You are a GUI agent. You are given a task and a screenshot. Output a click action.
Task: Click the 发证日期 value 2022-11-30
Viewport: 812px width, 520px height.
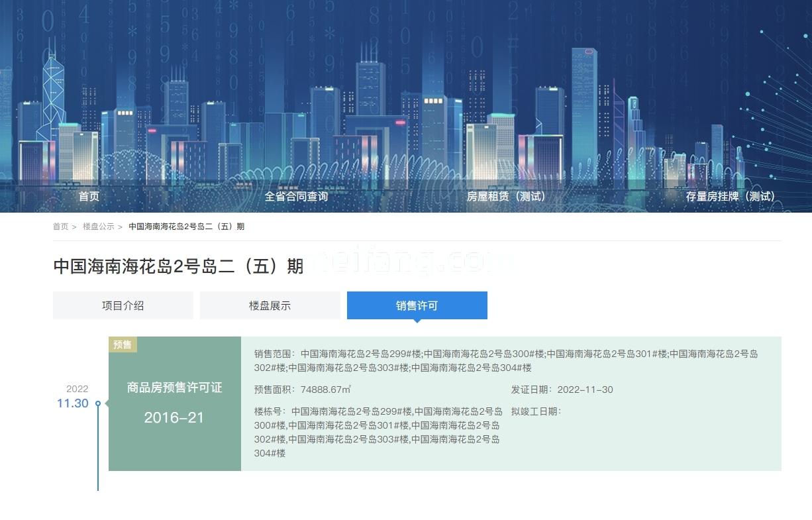(585, 390)
